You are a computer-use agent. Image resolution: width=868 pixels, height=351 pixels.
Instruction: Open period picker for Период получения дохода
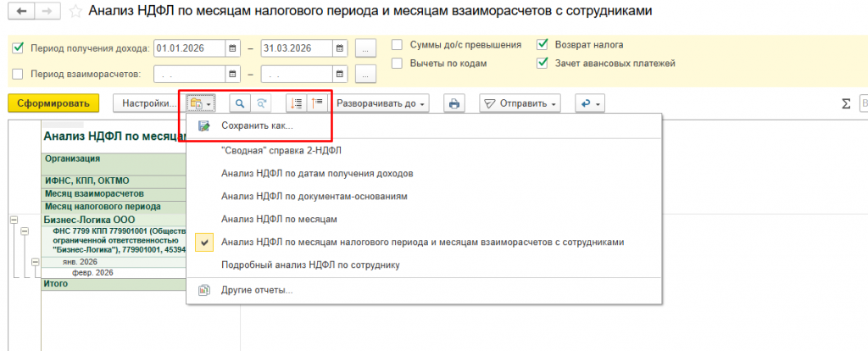365,48
